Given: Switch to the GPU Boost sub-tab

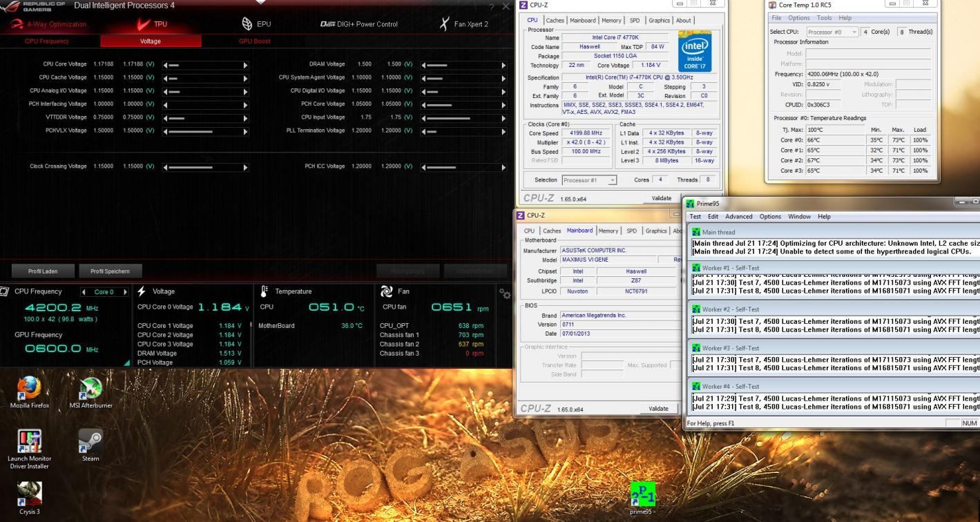Looking at the screenshot, I should tap(254, 41).
